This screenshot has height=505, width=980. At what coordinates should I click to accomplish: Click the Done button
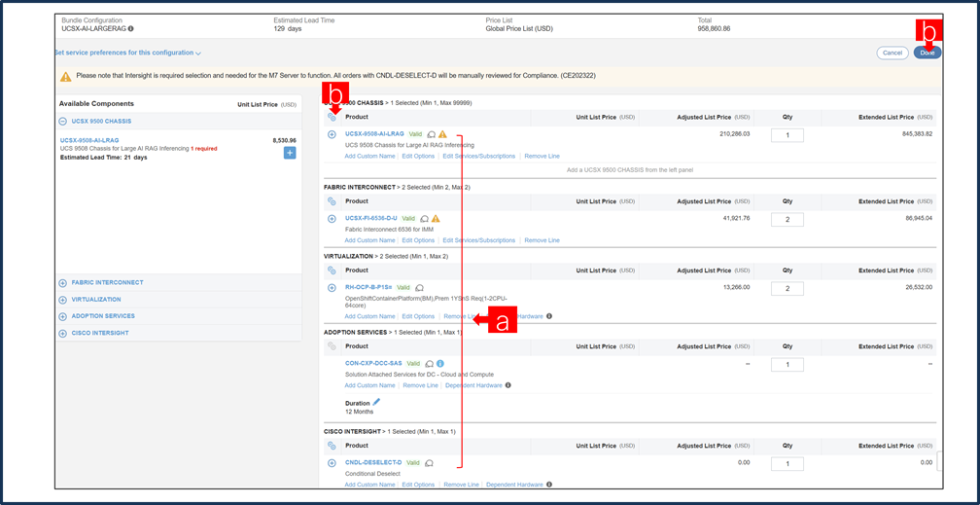coord(927,54)
